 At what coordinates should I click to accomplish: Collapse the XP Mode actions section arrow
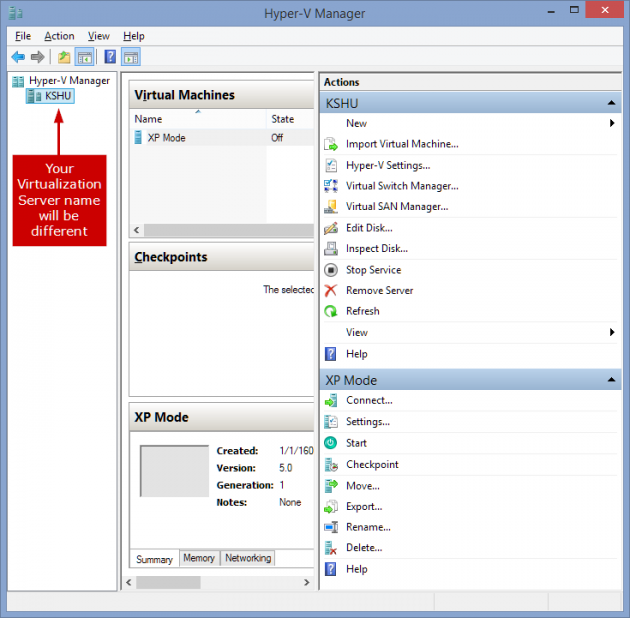(x=611, y=379)
